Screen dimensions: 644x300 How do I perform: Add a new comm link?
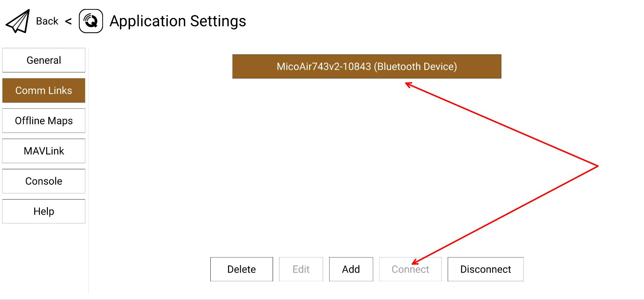(351, 269)
